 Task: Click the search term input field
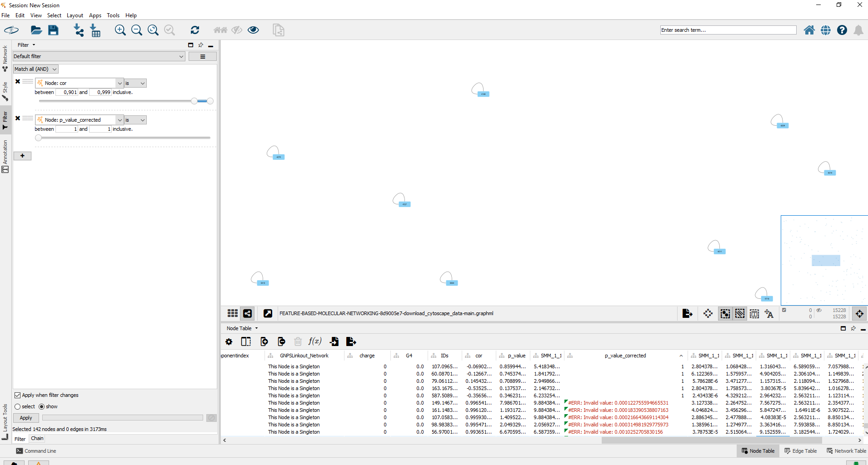[x=728, y=30]
